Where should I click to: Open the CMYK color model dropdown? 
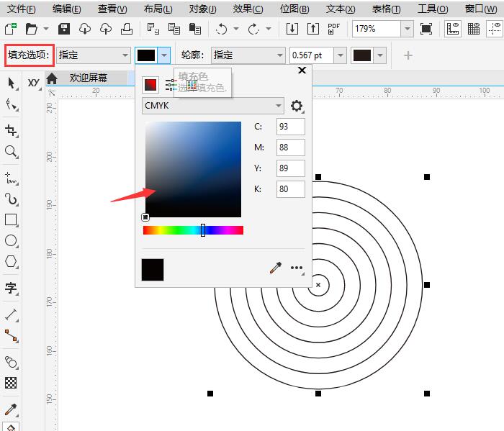[x=213, y=106]
